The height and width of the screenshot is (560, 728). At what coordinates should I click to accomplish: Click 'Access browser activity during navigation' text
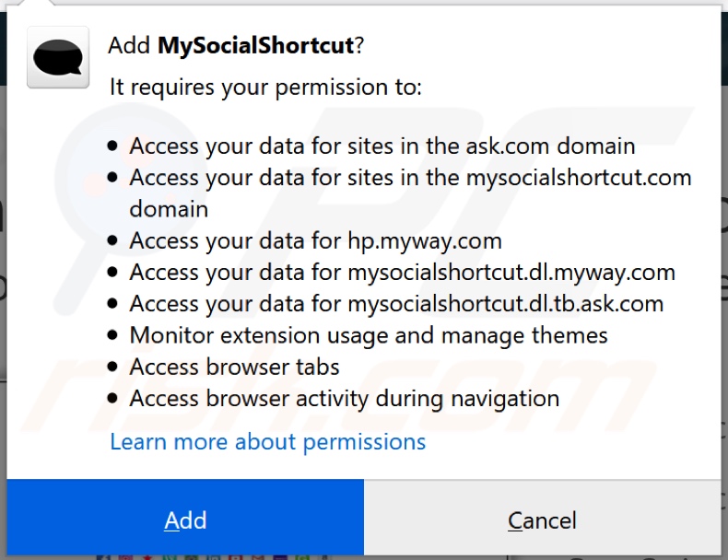(x=344, y=398)
